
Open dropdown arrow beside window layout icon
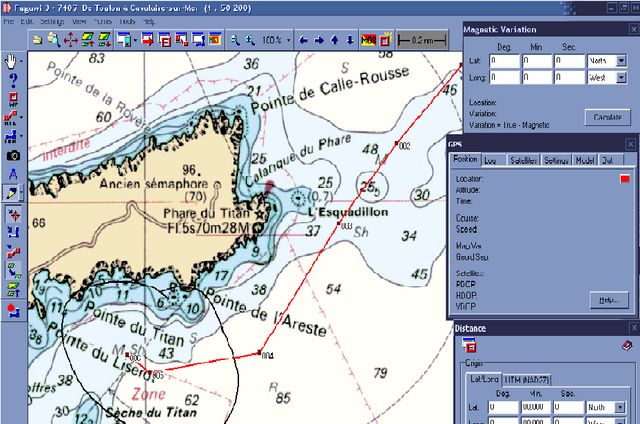coord(135,40)
